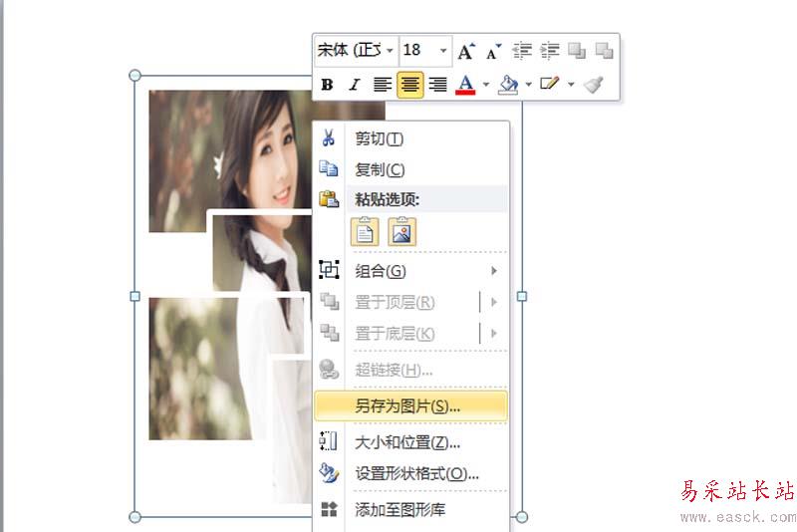Image resolution: width=797 pixels, height=532 pixels.
Task: Open 设置形状格式(O)... menu entry
Action: pyautogui.click(x=411, y=473)
